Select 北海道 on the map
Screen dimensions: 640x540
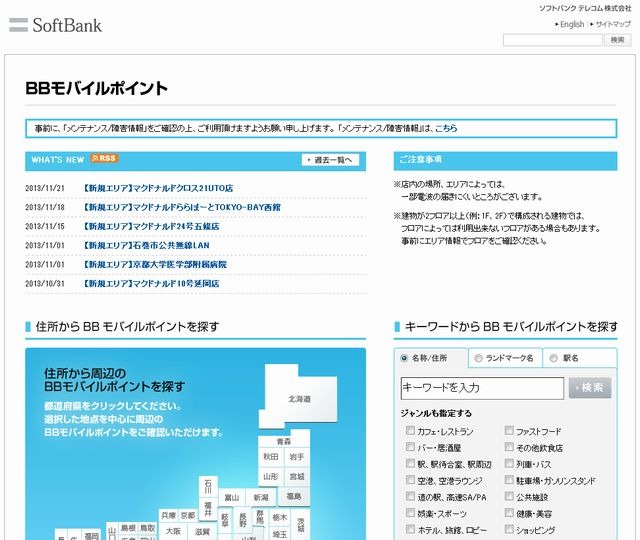(300, 399)
